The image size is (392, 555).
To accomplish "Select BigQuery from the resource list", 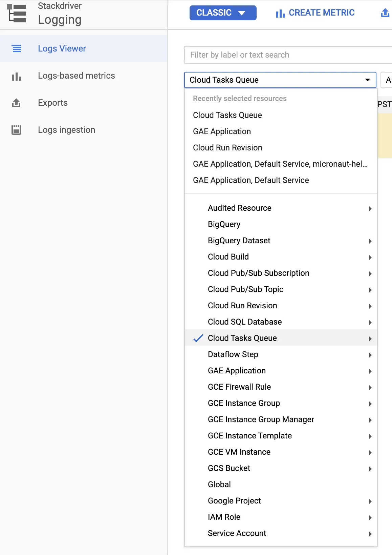I will (224, 224).
